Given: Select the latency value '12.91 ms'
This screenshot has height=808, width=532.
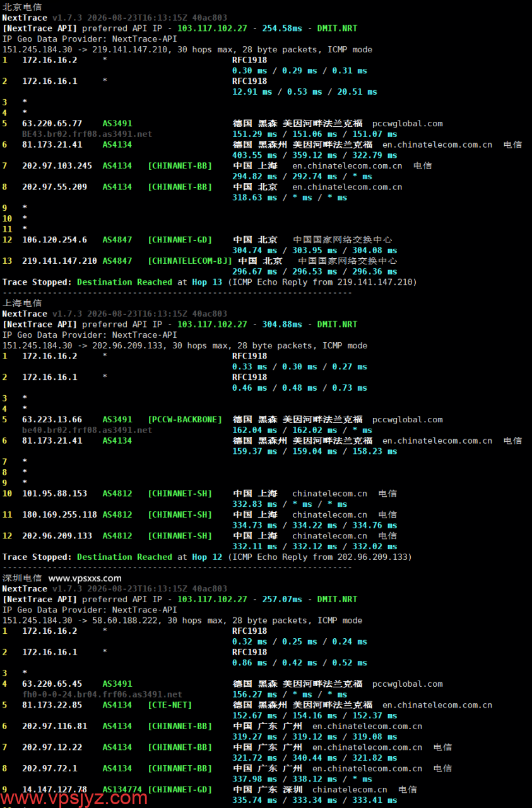Looking at the screenshot, I should [252, 92].
